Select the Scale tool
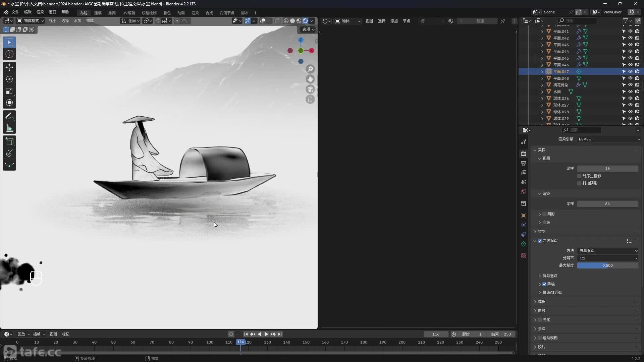Image resolution: width=644 pixels, height=362 pixels. pos(9,91)
